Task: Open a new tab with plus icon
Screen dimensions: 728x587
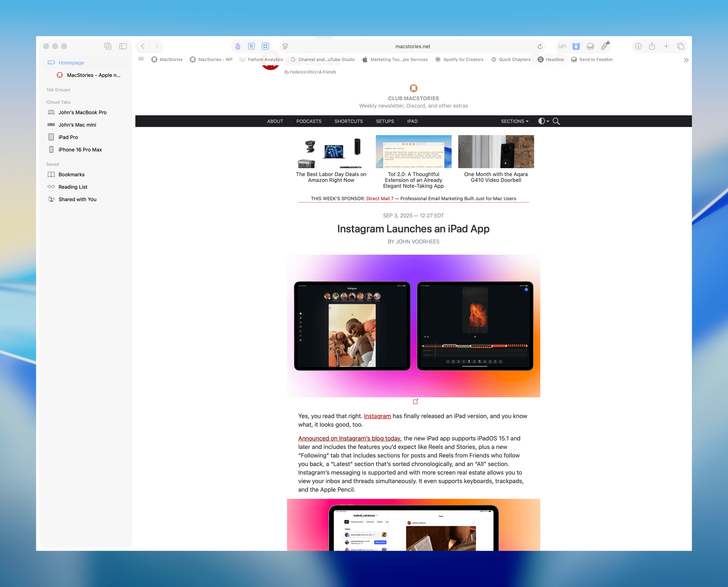Action: 666,47
